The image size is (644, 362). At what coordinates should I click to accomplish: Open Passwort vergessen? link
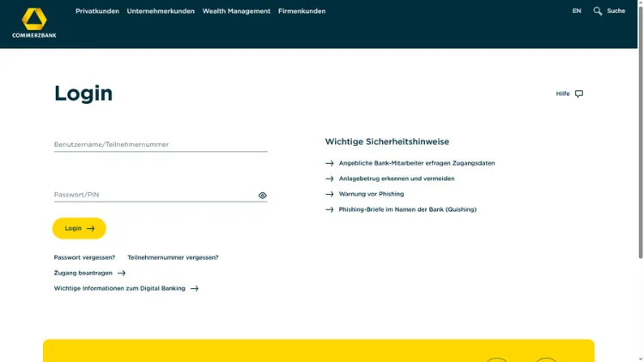[x=84, y=257]
